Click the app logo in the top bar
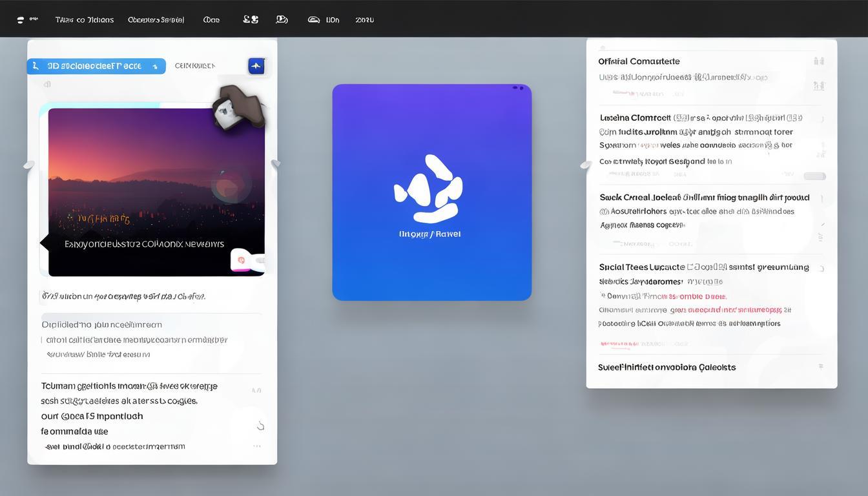868x496 pixels. 21,20
